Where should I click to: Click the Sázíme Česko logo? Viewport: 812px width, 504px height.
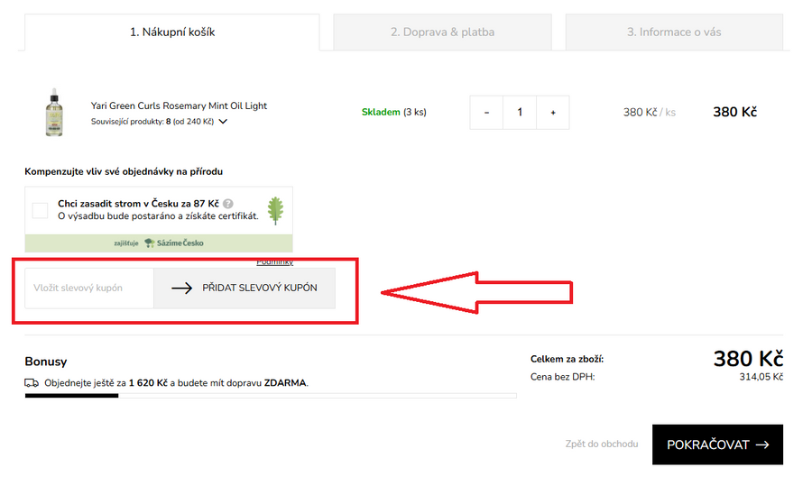coord(174,243)
